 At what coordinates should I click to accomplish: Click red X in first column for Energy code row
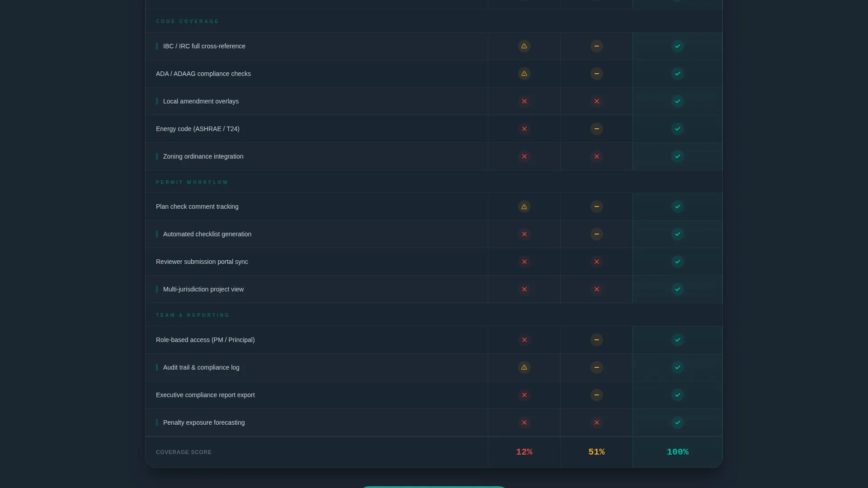[524, 129]
